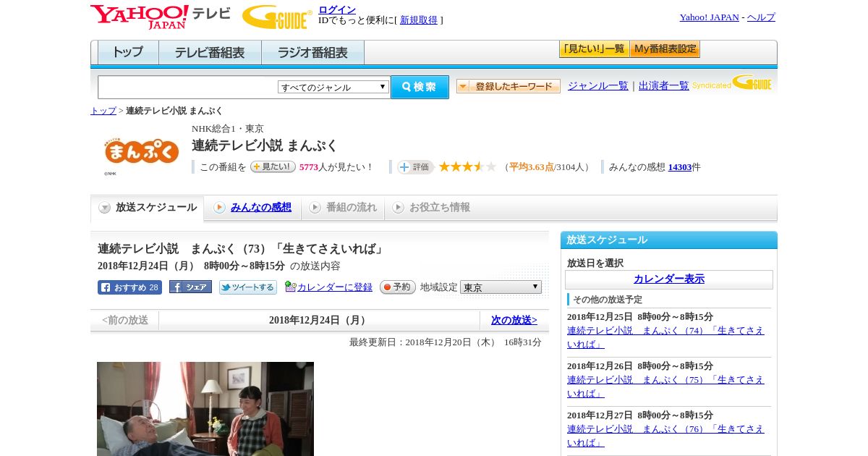
Task: Open the ジャンル一覧 link
Action: click(x=598, y=86)
